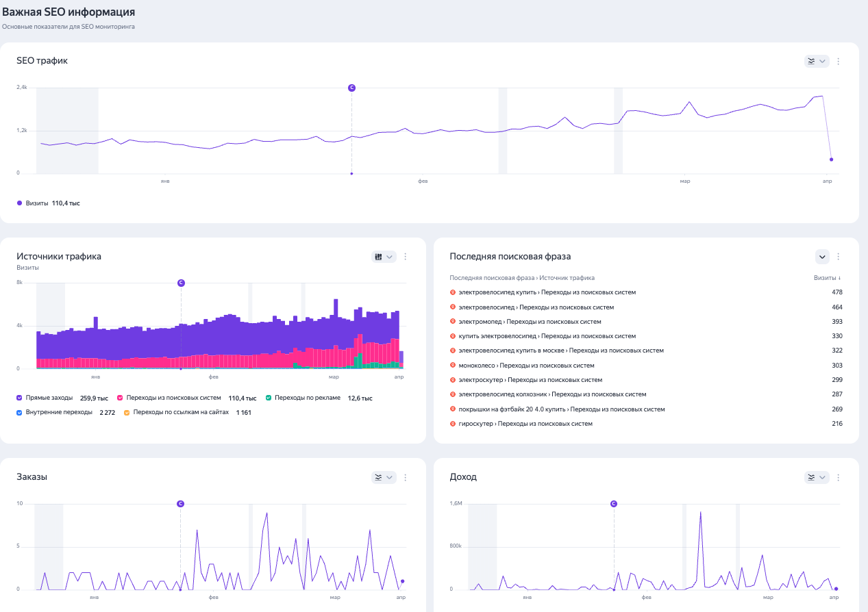The image size is (868, 612).
Task: Toggle the Переходы по рекламе legend checkbox
Action: point(269,398)
